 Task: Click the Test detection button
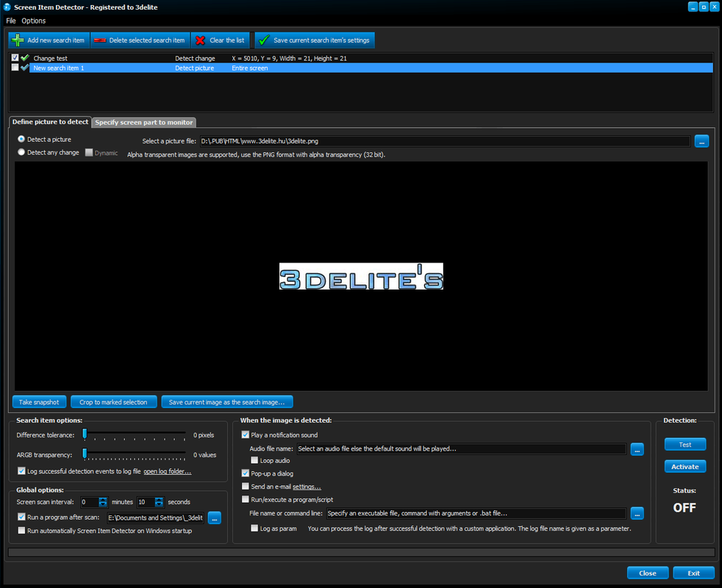pyautogui.click(x=685, y=445)
